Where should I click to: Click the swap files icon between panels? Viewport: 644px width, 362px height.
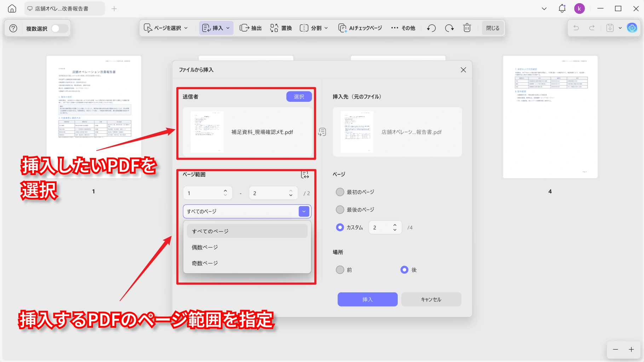coord(322,132)
